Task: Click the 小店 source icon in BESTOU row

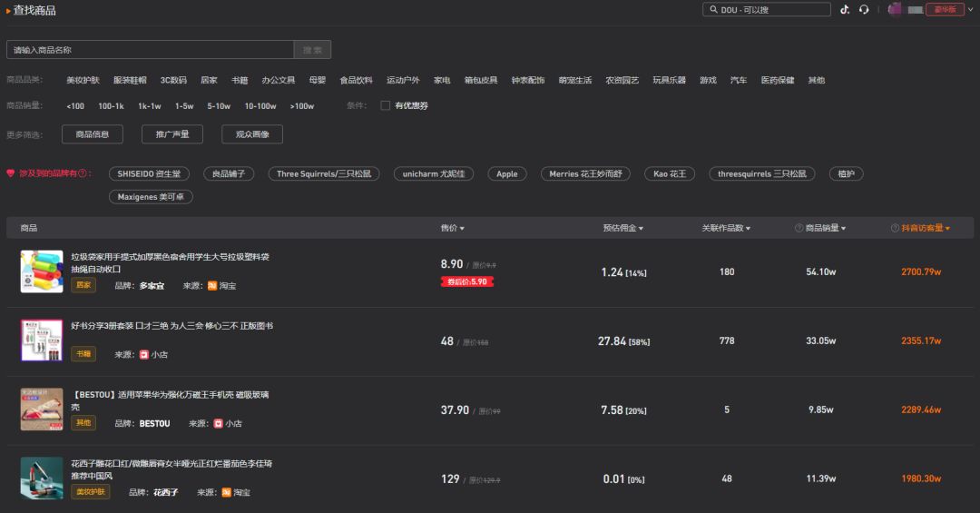Action: (218, 423)
